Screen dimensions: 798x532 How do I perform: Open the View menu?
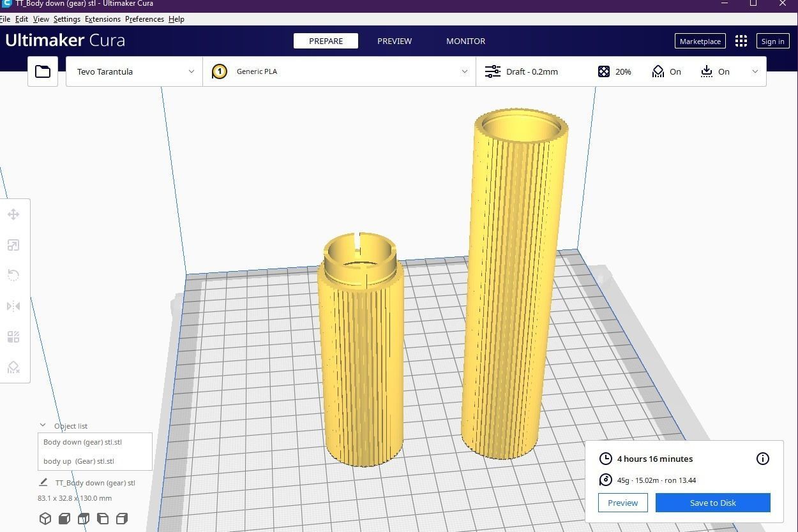(x=41, y=19)
